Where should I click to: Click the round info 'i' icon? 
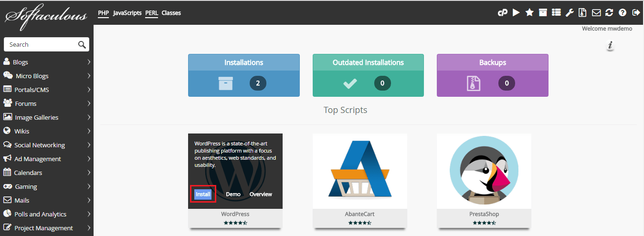[610, 46]
